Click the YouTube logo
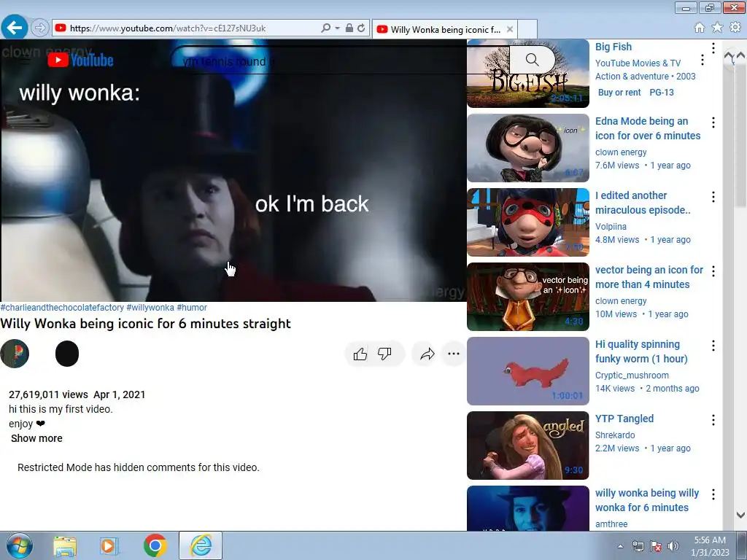 coord(80,60)
